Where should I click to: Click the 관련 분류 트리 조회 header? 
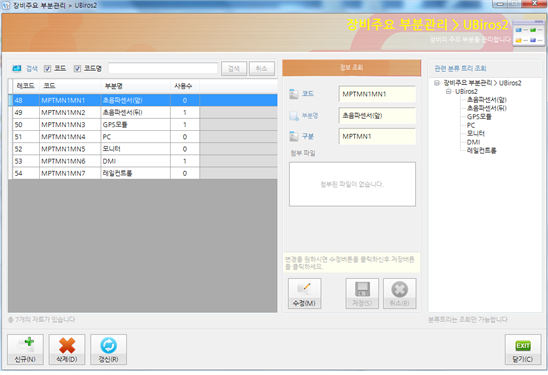coord(460,68)
